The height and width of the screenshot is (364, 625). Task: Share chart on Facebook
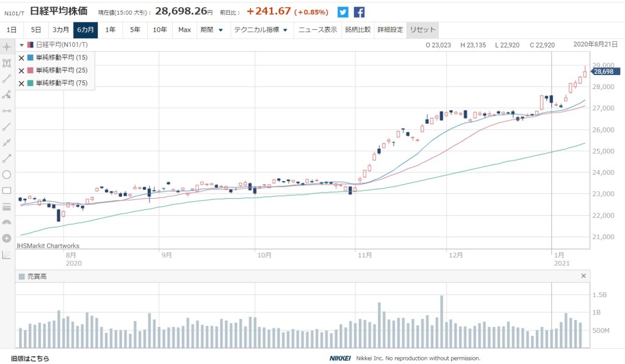(x=359, y=12)
